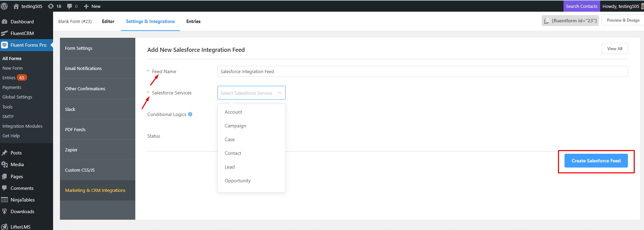The height and width of the screenshot is (230, 644).
Task: Click the View All button
Action: pos(615,48)
